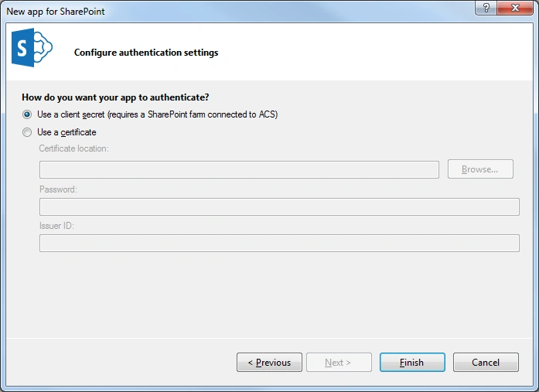
Task: Select the Use a client secret radio button
Action: [x=27, y=114]
